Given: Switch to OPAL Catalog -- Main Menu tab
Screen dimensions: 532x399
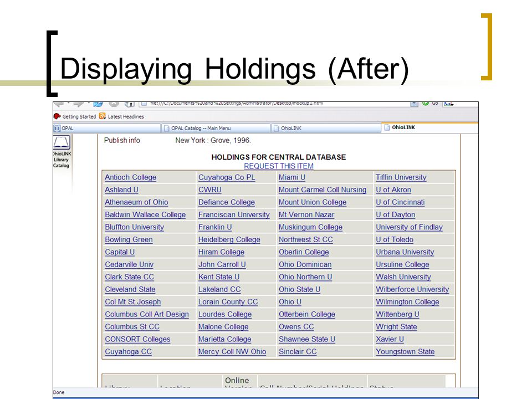Looking at the screenshot, I should point(216,128).
